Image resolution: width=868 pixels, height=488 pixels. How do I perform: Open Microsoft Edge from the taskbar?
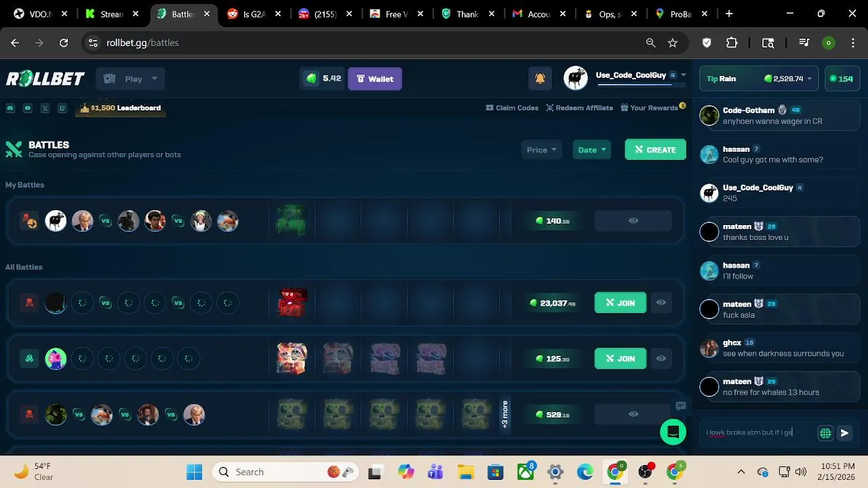tap(585, 472)
